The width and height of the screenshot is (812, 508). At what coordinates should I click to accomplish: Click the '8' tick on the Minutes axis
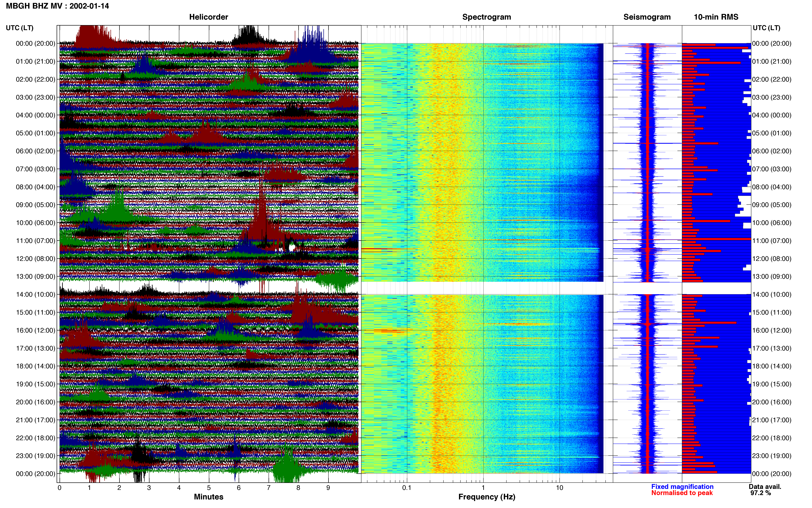click(x=298, y=488)
